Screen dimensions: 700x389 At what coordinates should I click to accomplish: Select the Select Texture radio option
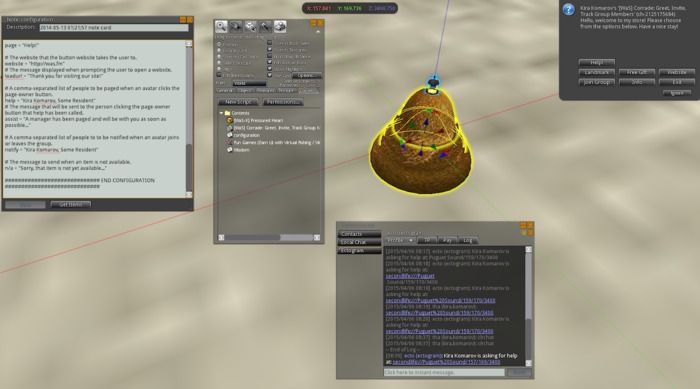pyautogui.click(x=219, y=63)
